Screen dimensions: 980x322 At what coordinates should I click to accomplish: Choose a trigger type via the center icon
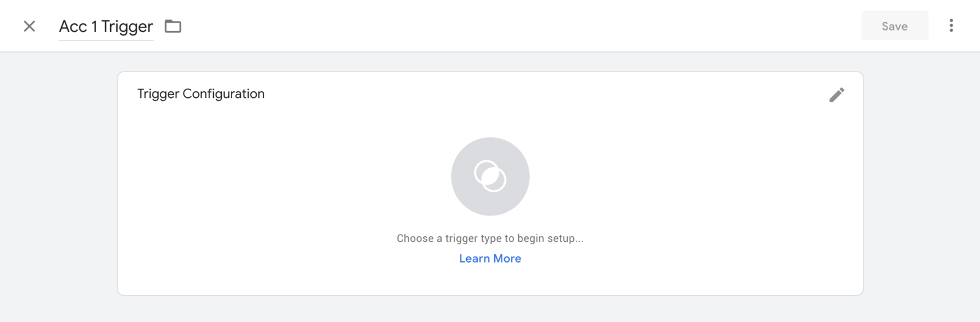pos(490,176)
